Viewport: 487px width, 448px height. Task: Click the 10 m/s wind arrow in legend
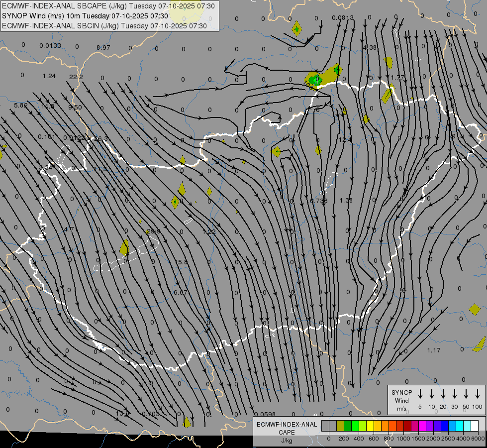[x=431, y=394]
